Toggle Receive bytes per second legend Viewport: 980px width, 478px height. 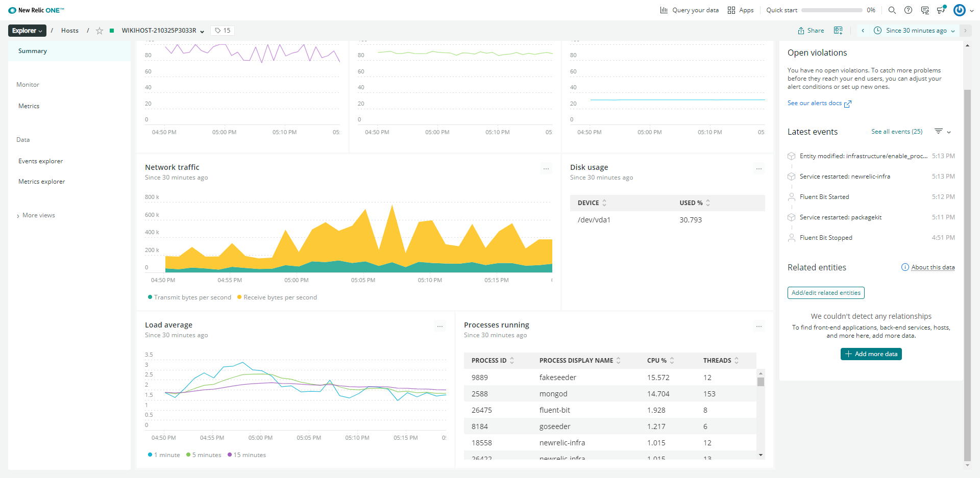pos(277,297)
